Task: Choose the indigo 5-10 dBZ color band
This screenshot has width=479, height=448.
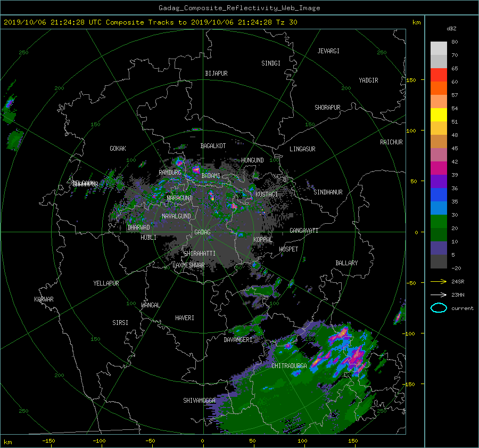Action: (439, 248)
